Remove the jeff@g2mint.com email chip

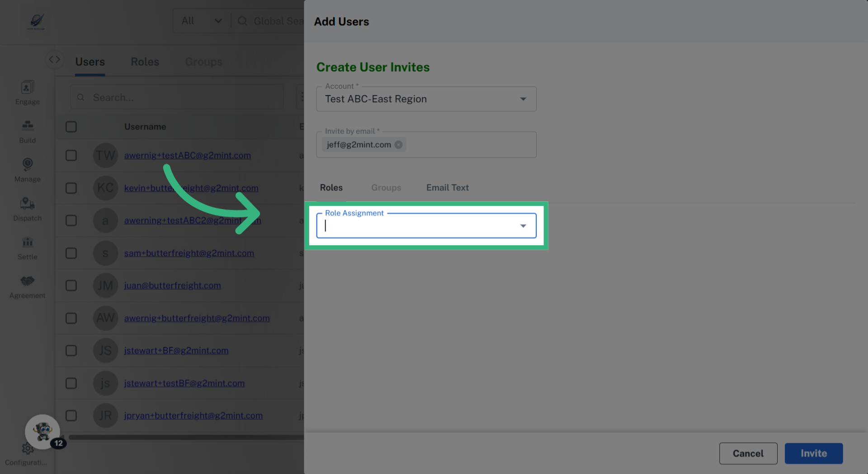pyautogui.click(x=398, y=144)
